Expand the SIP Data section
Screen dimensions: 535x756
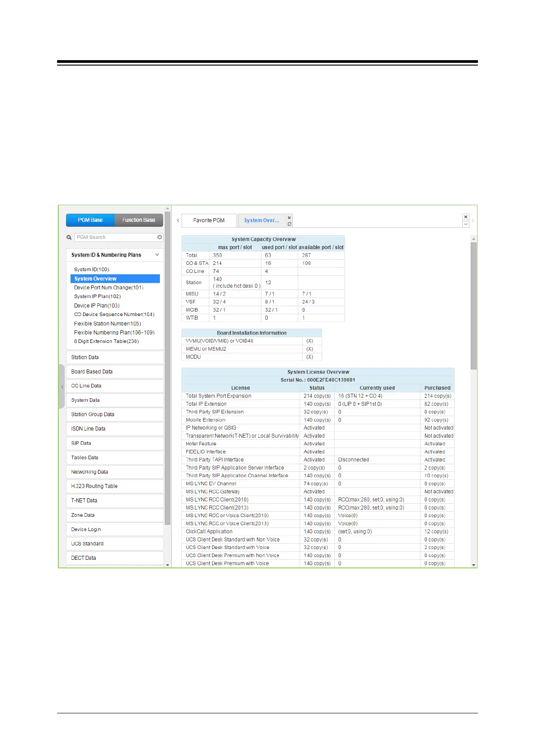pos(115,443)
